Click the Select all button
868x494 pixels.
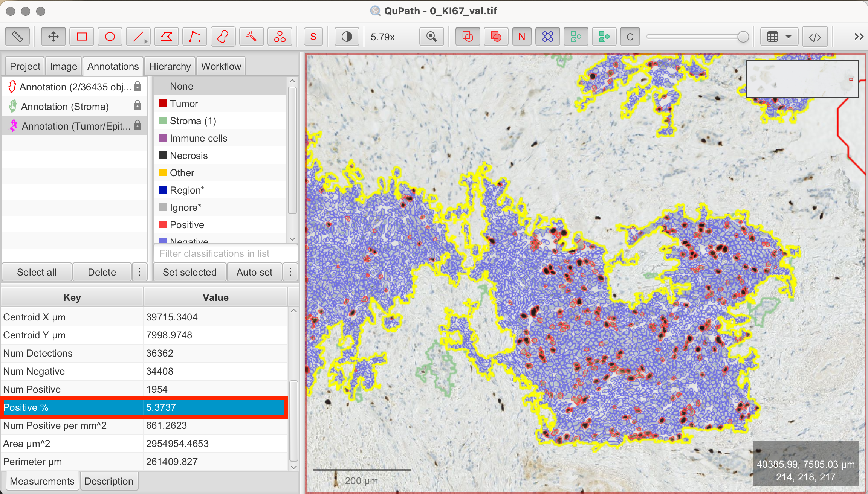(37, 272)
